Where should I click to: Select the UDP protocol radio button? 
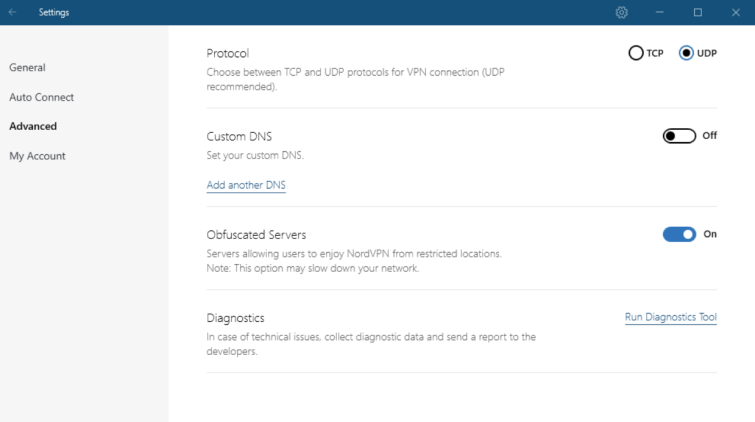(686, 53)
